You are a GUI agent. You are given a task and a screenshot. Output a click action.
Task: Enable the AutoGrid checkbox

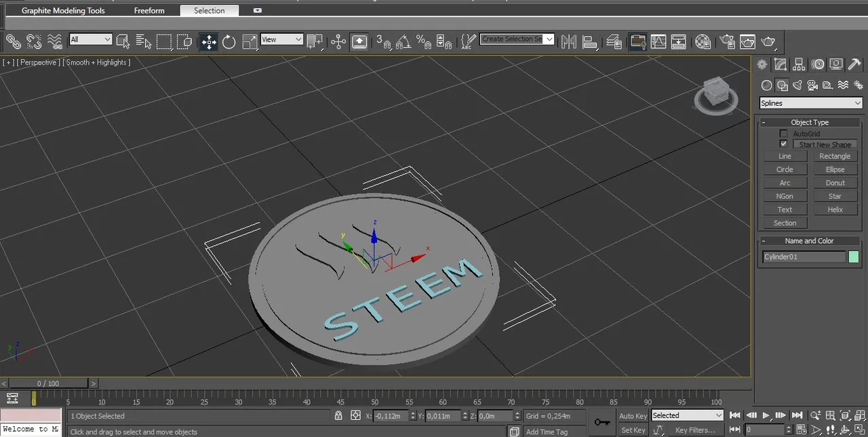(784, 134)
